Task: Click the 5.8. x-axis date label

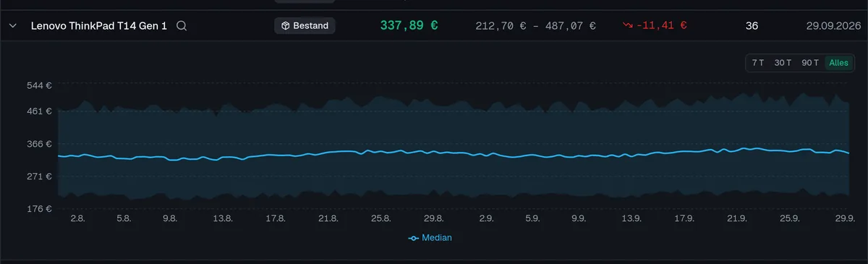Action: tap(124, 218)
